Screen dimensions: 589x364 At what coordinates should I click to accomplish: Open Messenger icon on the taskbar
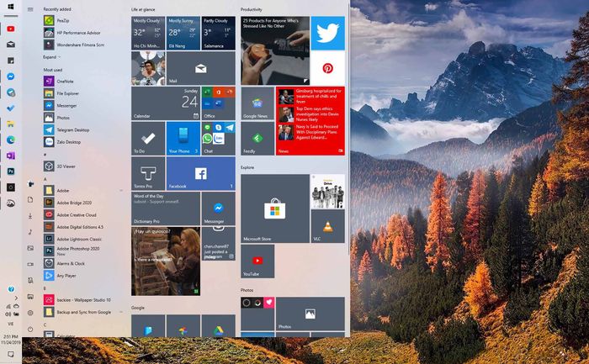(10, 76)
